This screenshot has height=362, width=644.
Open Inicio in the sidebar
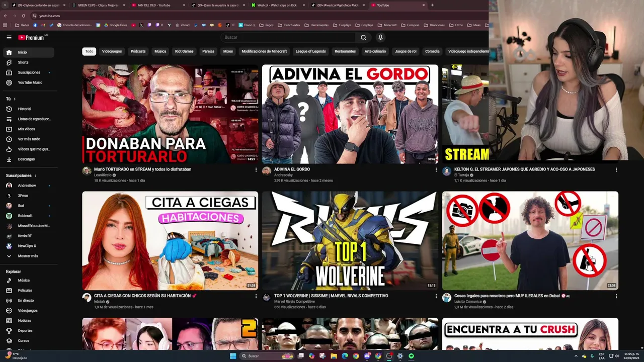29,52
